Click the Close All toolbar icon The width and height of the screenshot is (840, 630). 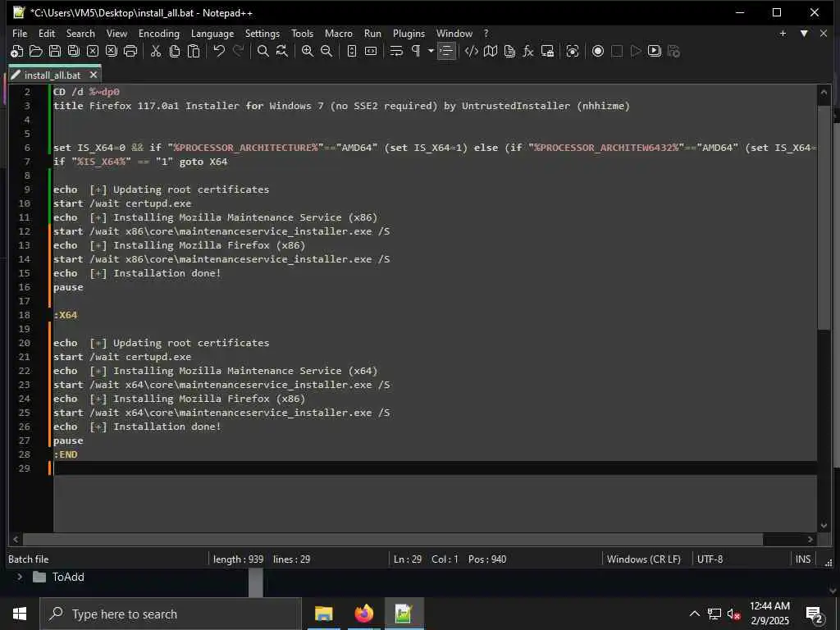112,51
